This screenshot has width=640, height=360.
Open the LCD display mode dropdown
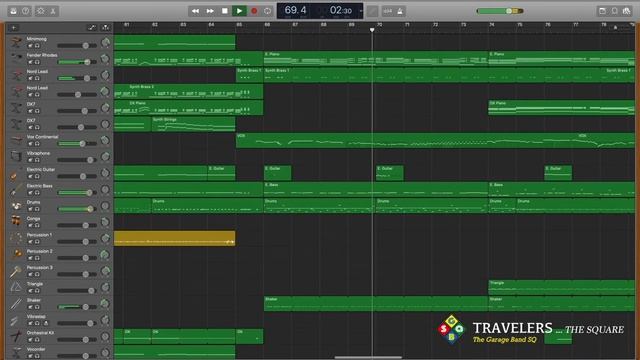pos(361,11)
